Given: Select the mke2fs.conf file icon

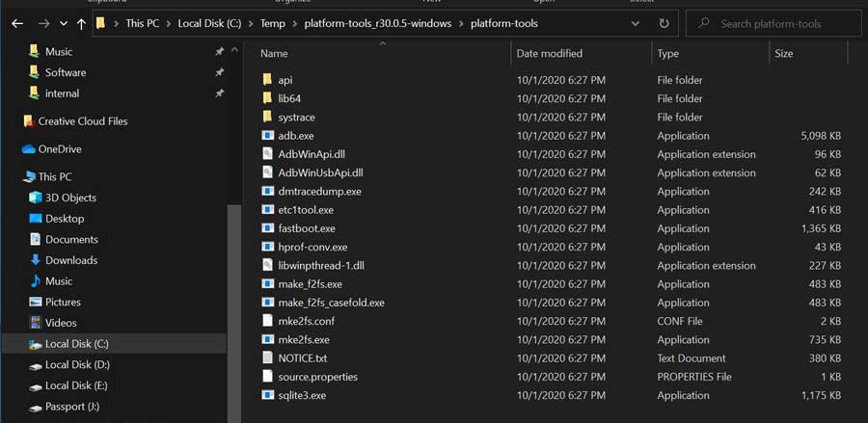Looking at the screenshot, I should [268, 321].
